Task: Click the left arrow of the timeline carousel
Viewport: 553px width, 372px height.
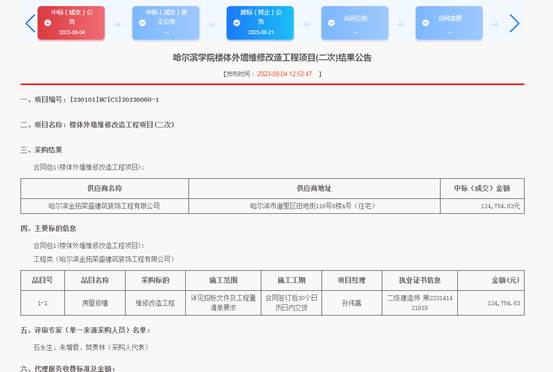Action: coord(30,23)
